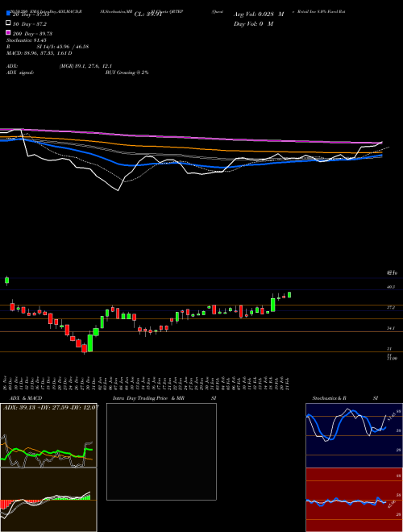Click the isolated green candlestick at far left
The image size is (403, 532).
point(6,281)
